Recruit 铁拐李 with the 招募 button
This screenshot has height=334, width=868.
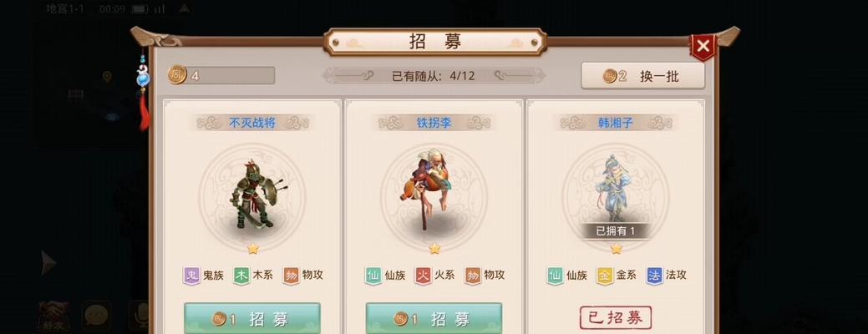(x=434, y=318)
